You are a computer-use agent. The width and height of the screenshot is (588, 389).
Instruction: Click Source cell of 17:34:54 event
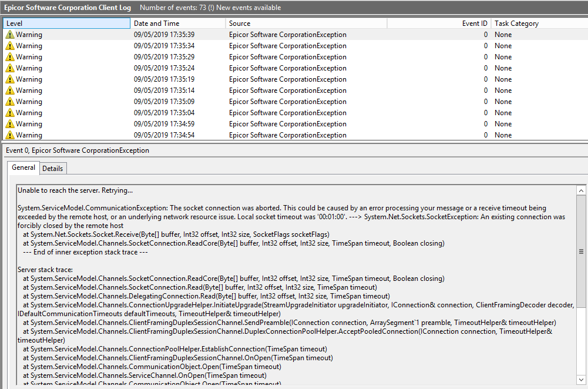pos(288,135)
